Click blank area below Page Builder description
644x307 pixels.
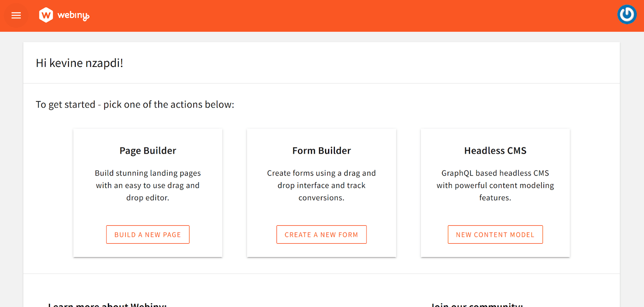coord(148,214)
